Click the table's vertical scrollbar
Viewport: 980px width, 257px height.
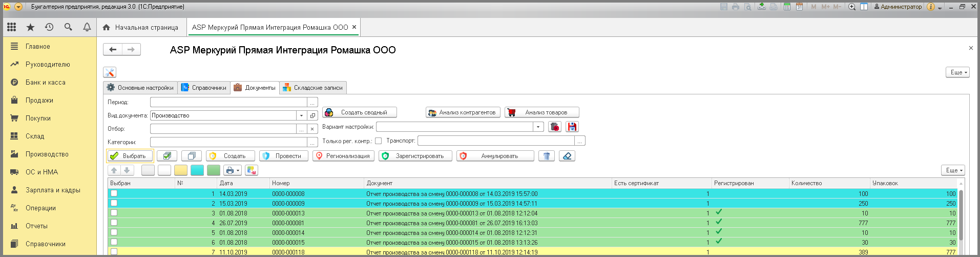tap(961, 215)
